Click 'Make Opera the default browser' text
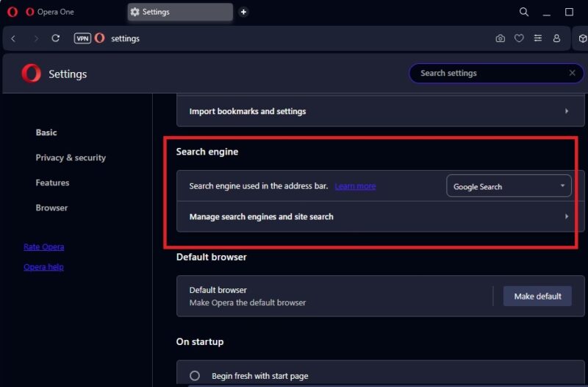 coord(248,302)
